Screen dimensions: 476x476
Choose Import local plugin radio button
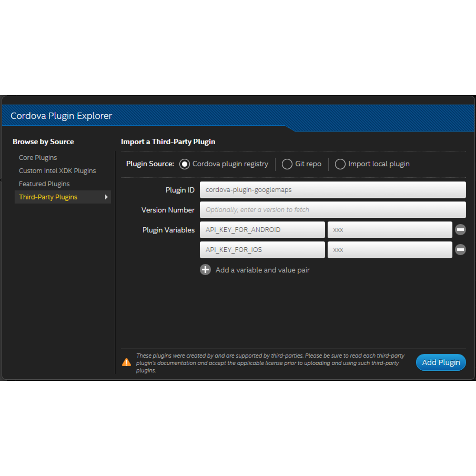[340, 164]
